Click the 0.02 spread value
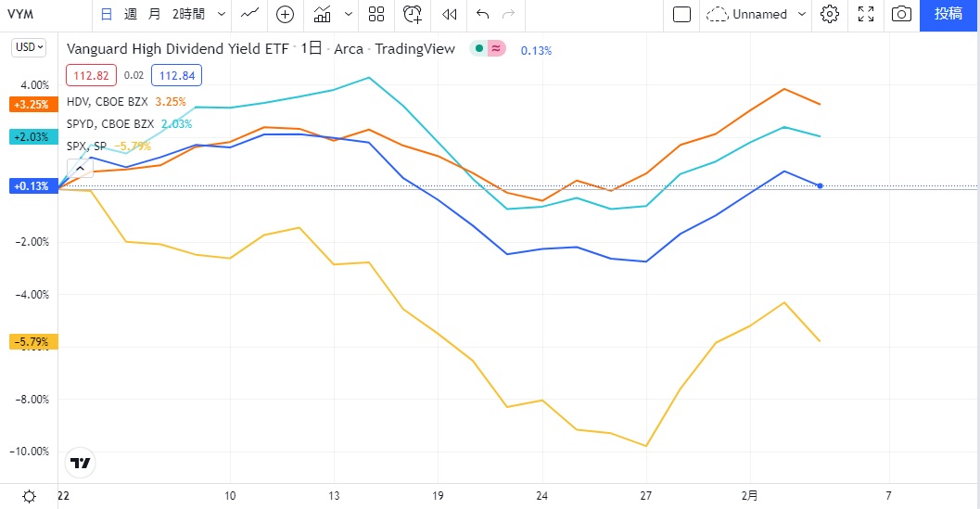Viewport: 980px width, 509px height. point(134,76)
